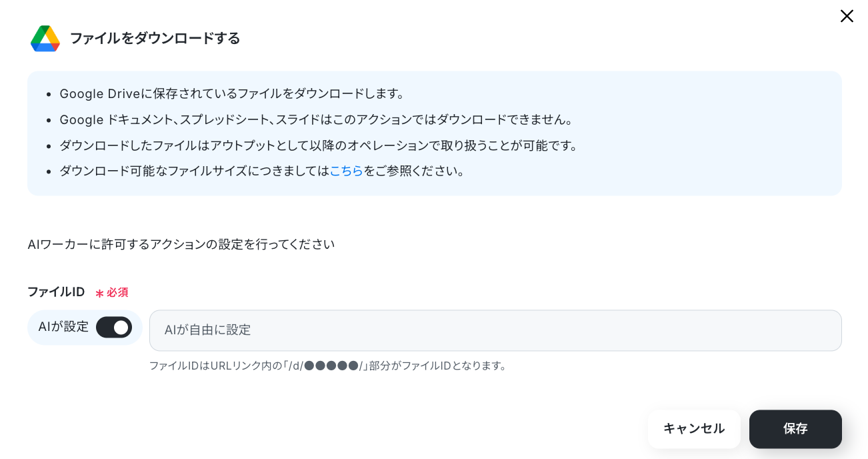Click the ファイルID field label
The height and width of the screenshot is (459, 868).
click(x=56, y=292)
